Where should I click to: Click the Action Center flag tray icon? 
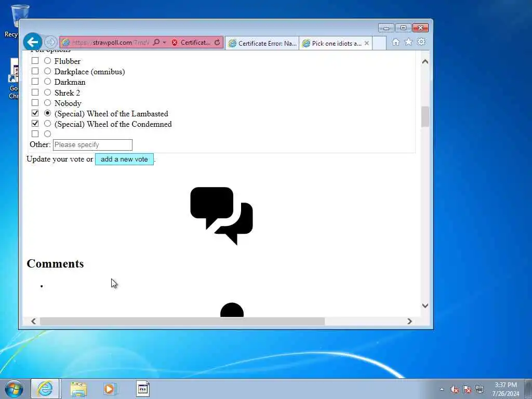(x=467, y=390)
